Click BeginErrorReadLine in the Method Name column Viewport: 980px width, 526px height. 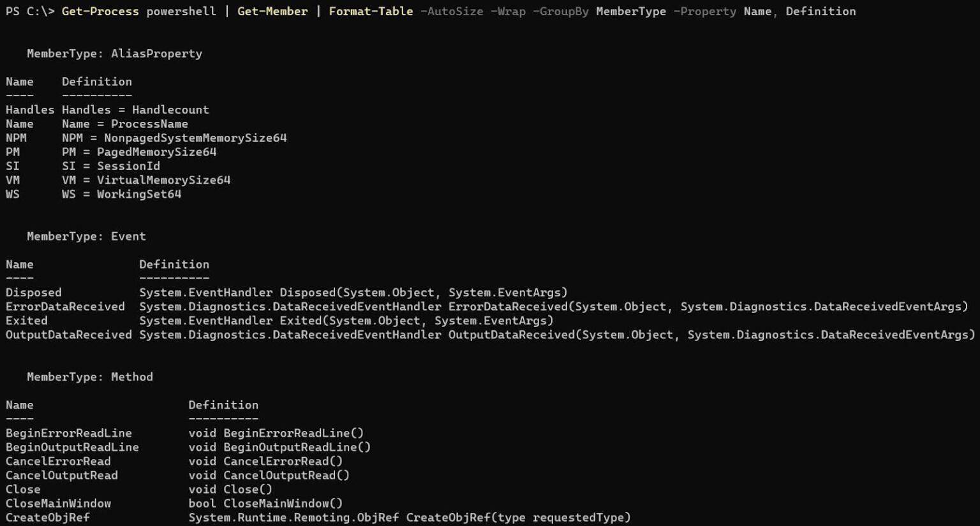click(69, 433)
